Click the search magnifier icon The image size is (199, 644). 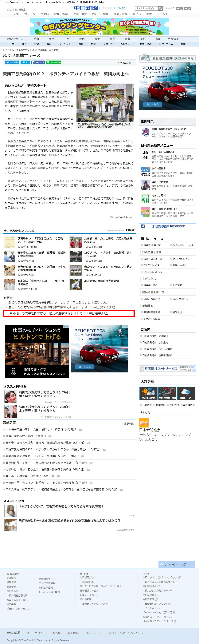point(161,9)
